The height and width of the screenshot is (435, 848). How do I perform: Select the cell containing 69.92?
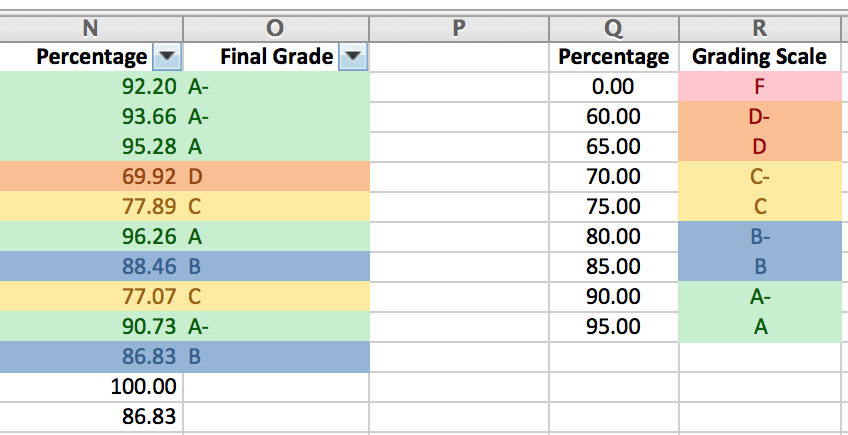tap(92, 177)
